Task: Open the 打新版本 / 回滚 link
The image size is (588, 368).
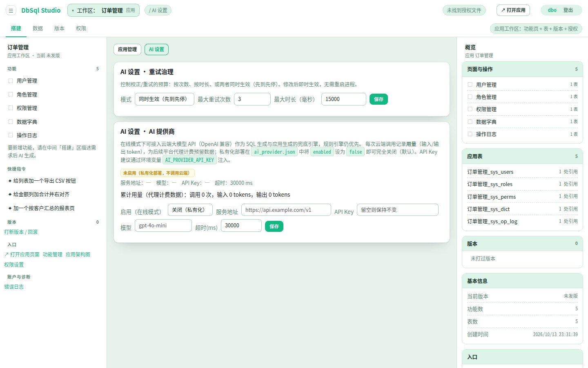Action: coord(21,232)
